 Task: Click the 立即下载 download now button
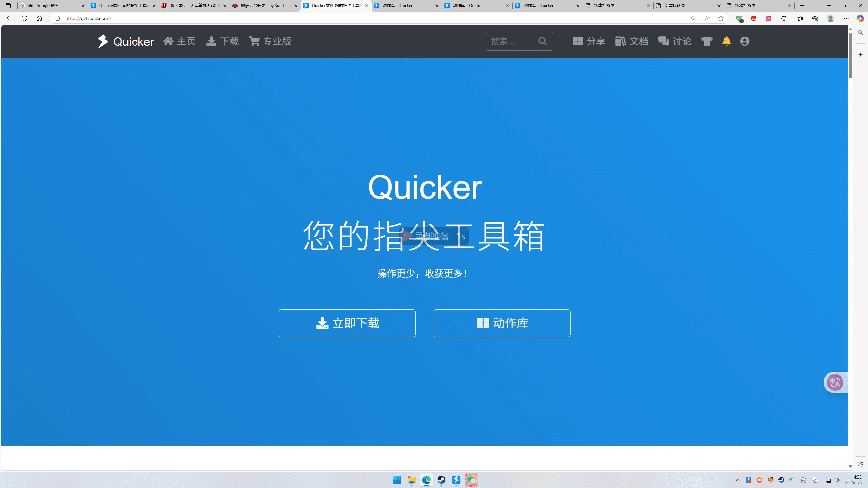[x=347, y=323]
